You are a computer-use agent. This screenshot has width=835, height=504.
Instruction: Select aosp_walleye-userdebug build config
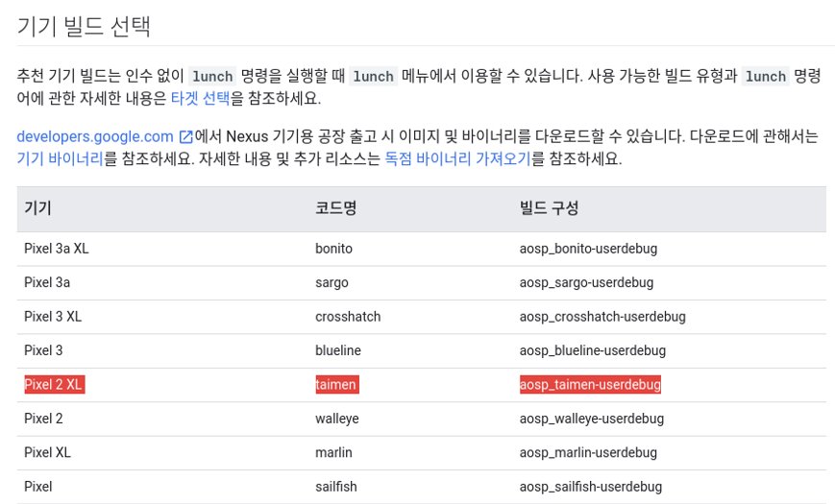pos(592,419)
